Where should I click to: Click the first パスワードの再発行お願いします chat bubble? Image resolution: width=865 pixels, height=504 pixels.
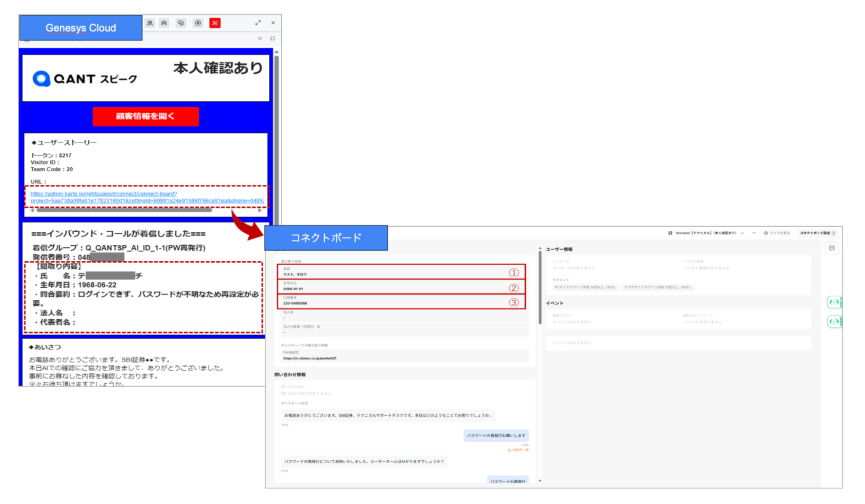pyautogui.click(x=496, y=436)
